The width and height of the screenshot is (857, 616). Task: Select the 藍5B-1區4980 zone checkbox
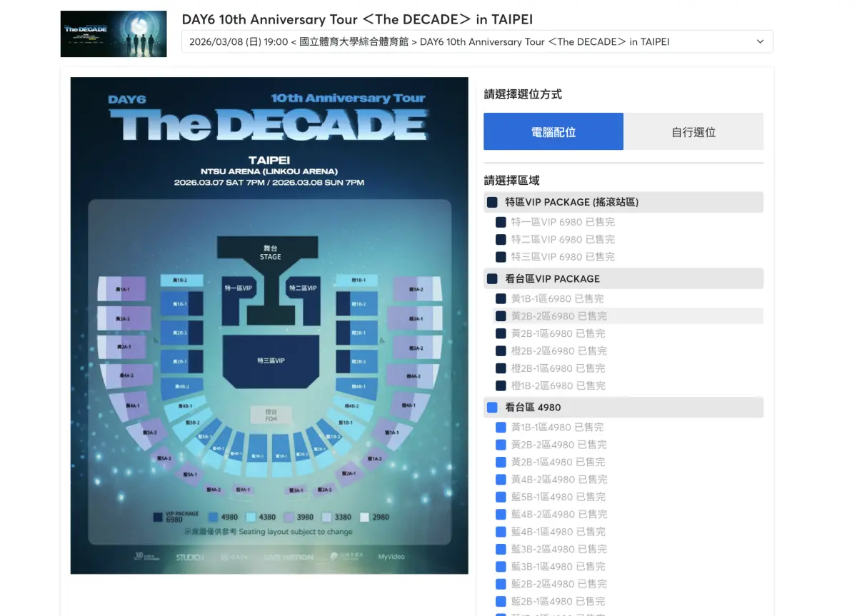point(501,497)
